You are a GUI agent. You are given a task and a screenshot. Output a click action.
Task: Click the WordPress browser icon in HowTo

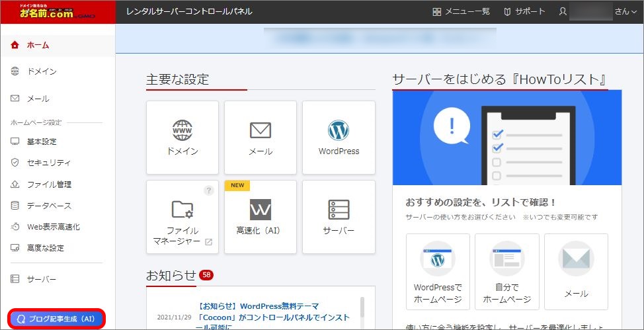click(438, 259)
